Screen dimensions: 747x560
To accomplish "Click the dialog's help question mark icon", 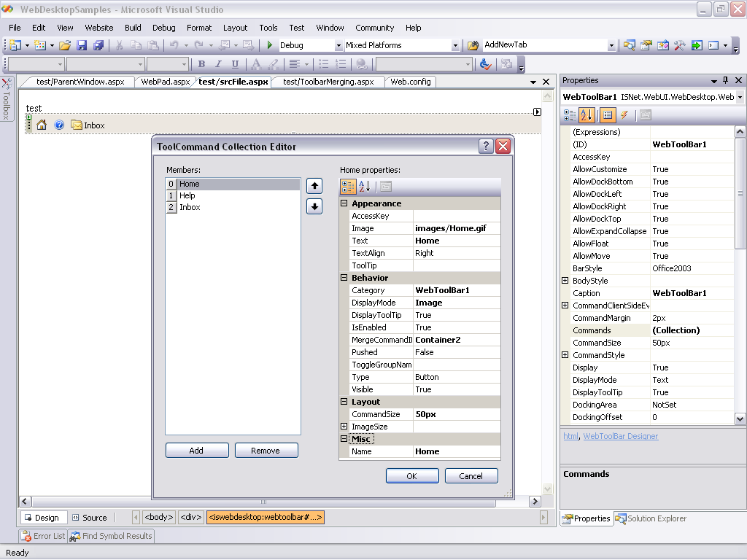I will (486, 147).
